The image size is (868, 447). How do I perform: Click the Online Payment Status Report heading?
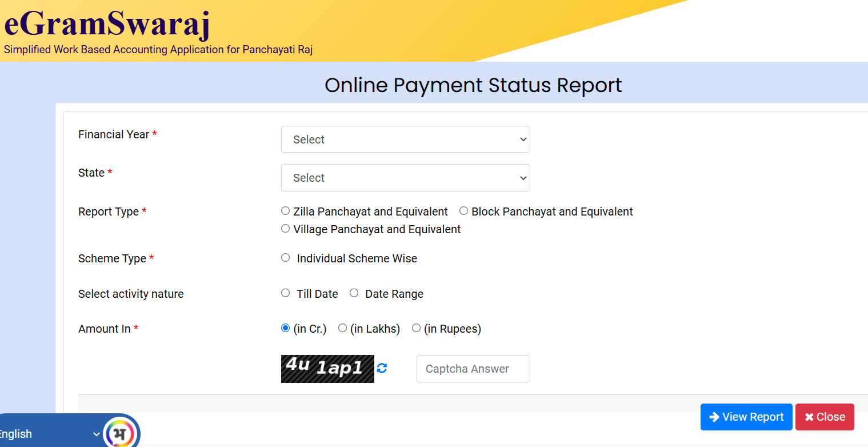click(473, 85)
